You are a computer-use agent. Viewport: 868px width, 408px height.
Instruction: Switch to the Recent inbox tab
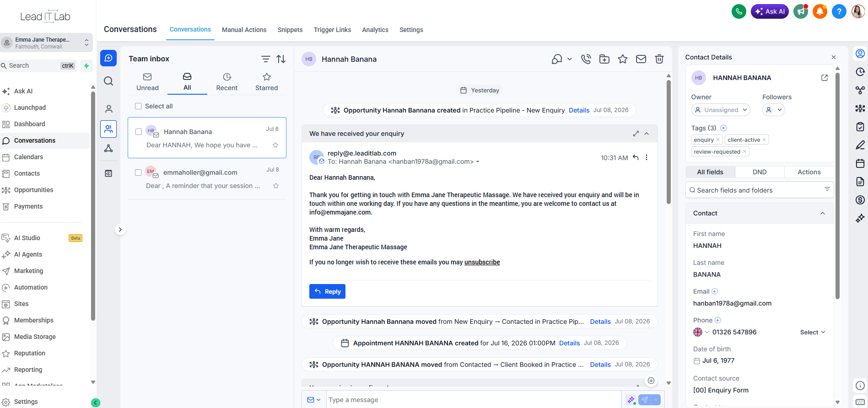tap(227, 82)
